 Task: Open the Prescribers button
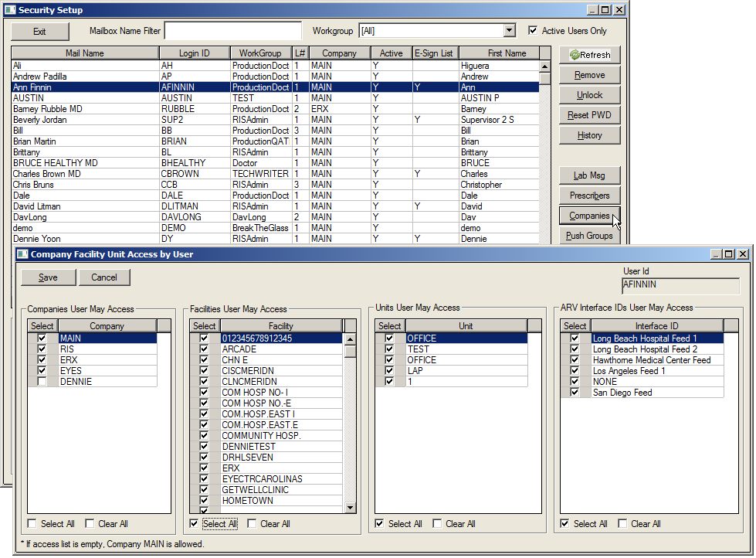[x=590, y=196]
